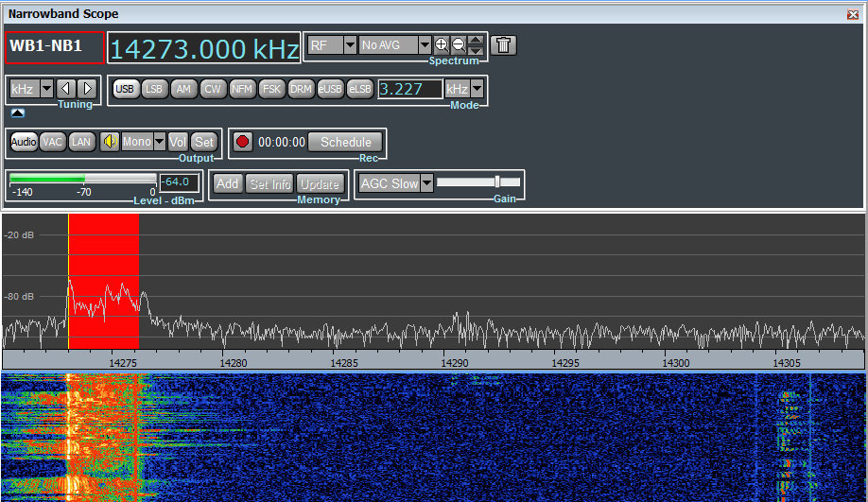The width and height of the screenshot is (868, 502).
Task: Step tuning frequency up with right arrow
Action: click(x=87, y=89)
